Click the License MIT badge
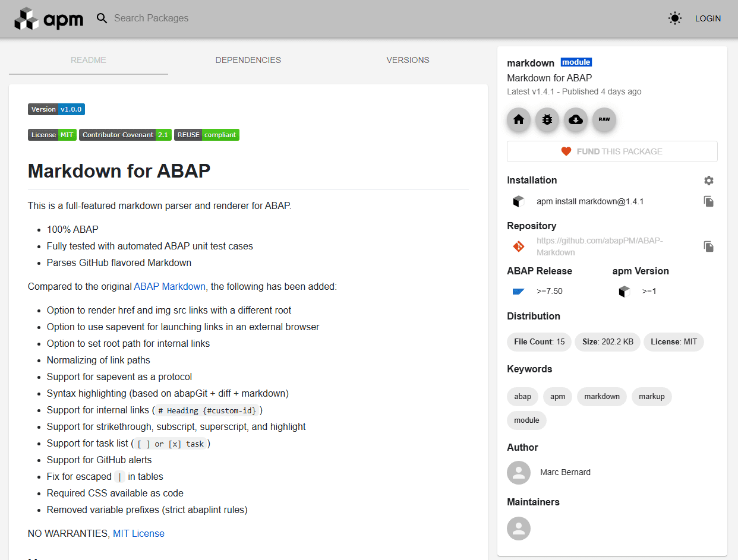738x560 pixels. [52, 135]
